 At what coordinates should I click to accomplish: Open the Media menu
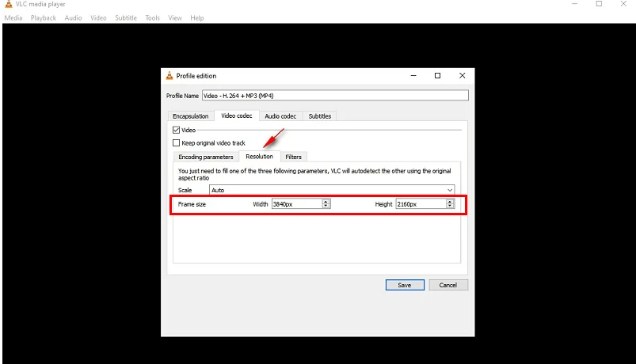tap(13, 18)
